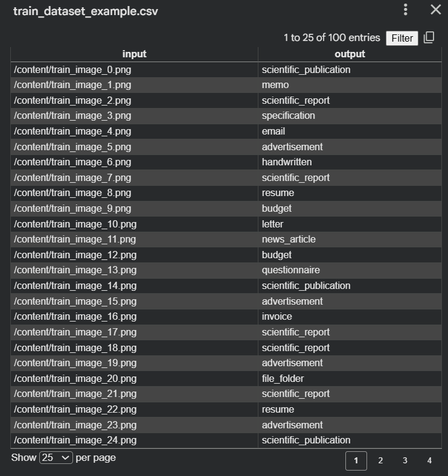Open the three-dot more options menu
This screenshot has height=476, width=448.
406,10
